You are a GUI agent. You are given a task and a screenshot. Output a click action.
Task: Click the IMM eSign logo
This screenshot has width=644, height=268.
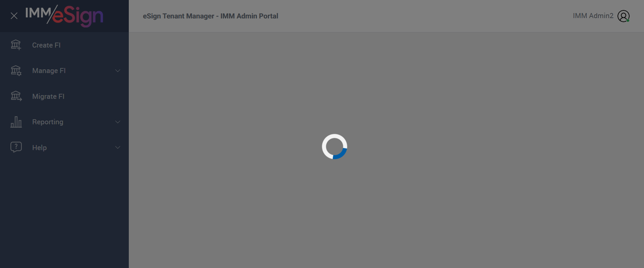pyautogui.click(x=64, y=16)
